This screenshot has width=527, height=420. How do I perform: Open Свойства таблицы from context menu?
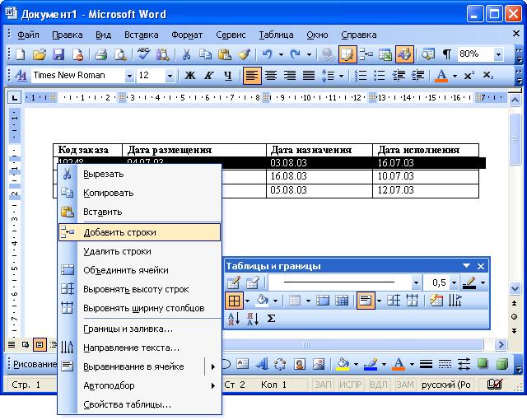click(139, 404)
